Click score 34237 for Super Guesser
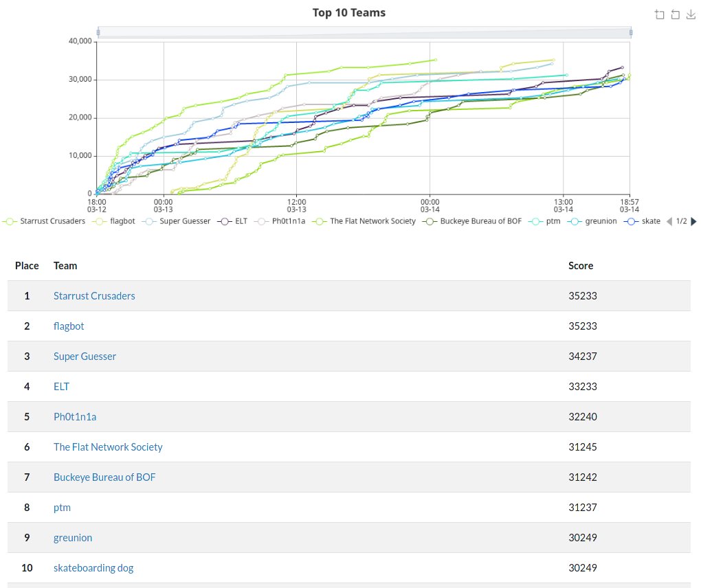The height and width of the screenshot is (588, 701). 583,356
